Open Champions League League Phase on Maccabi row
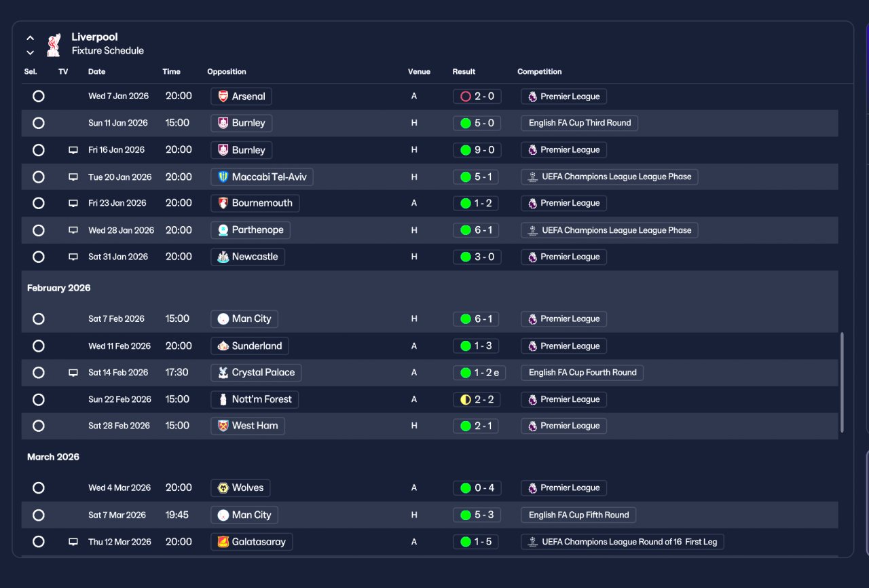Viewport: 869px width, 588px height. (x=610, y=177)
